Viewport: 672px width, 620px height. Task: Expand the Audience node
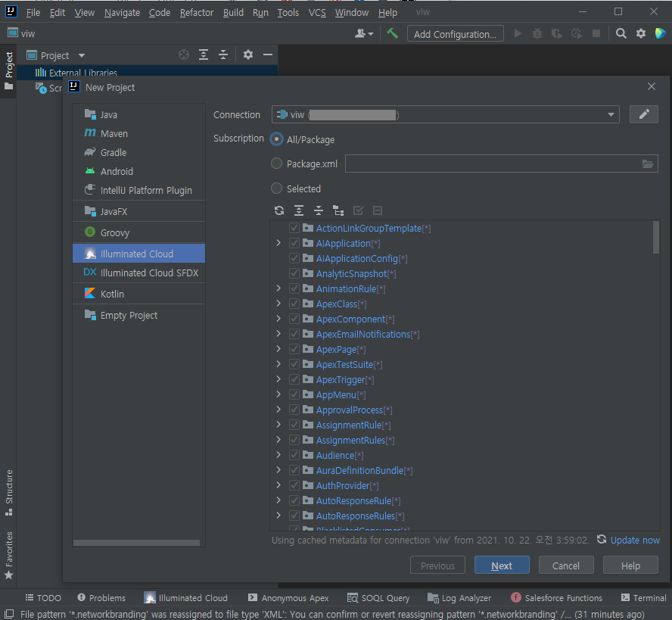[278, 455]
